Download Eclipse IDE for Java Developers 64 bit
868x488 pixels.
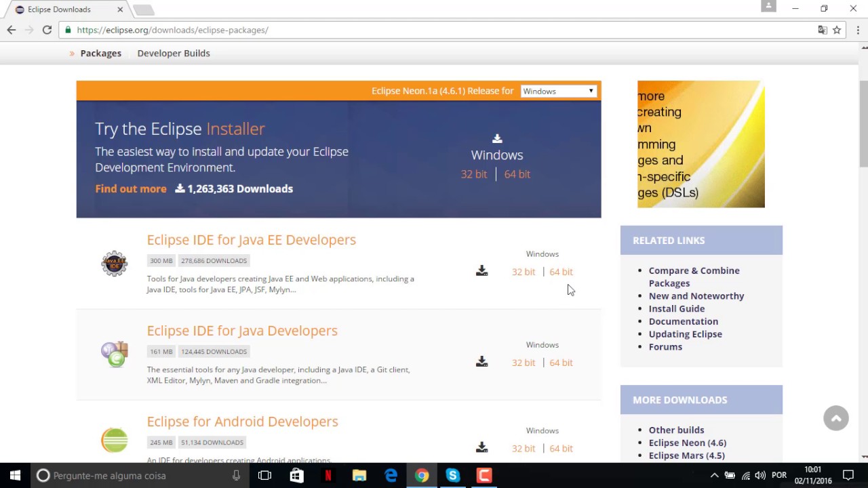pos(561,362)
